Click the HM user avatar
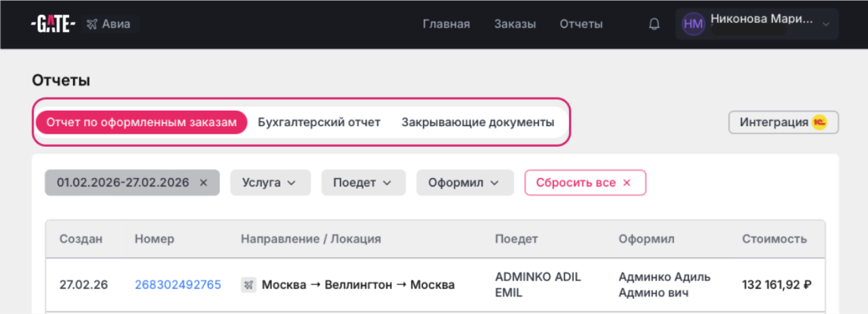 [693, 25]
